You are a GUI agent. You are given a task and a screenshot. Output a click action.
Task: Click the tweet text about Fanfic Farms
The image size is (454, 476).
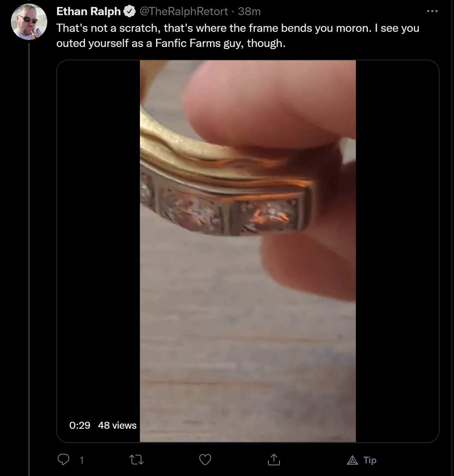tap(238, 35)
